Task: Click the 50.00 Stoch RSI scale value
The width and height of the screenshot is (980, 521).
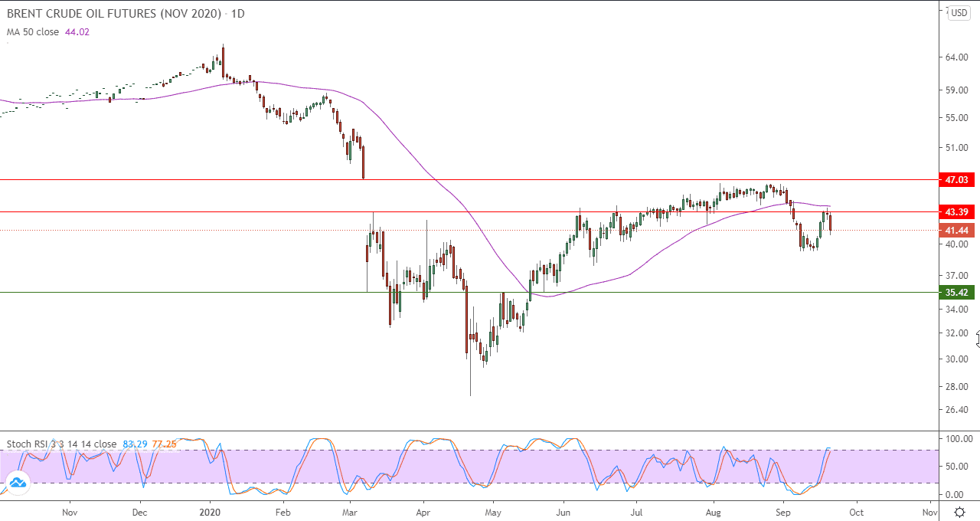Action: [x=957, y=467]
